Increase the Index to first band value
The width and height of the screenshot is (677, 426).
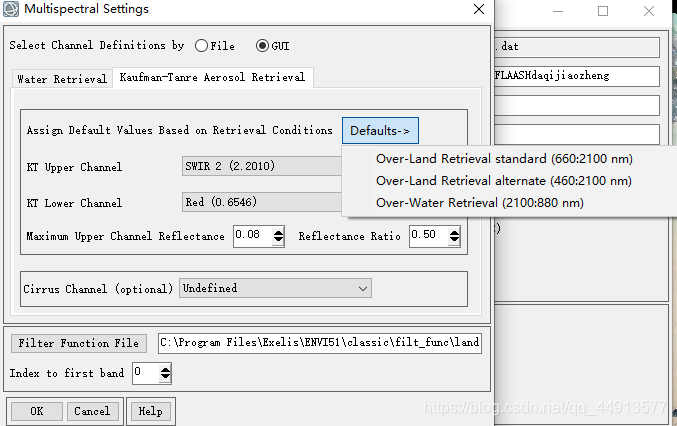(165, 369)
